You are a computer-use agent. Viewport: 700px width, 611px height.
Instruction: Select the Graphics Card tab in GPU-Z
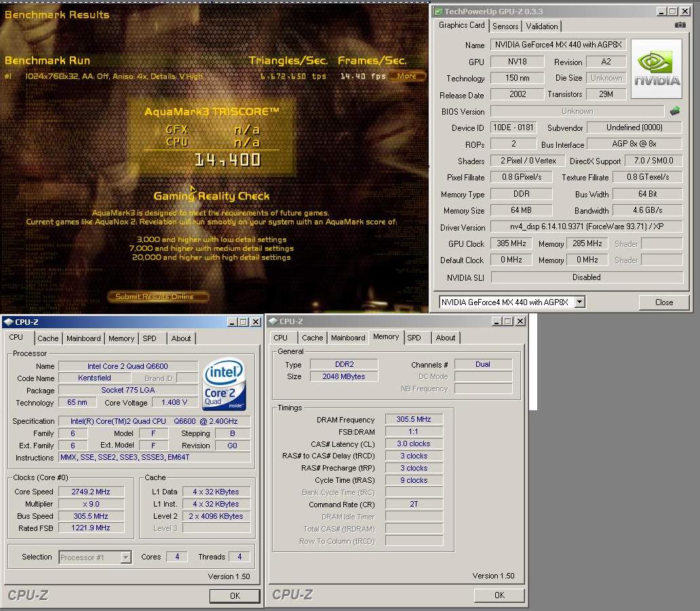[462, 26]
